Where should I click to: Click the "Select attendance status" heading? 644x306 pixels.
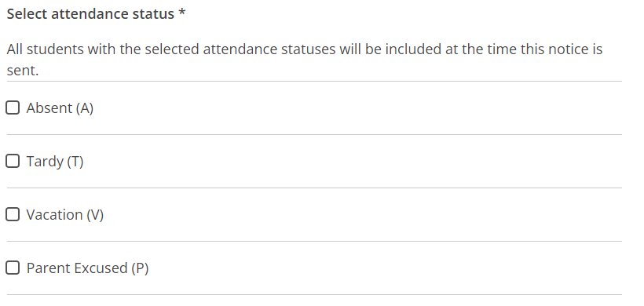(90, 14)
